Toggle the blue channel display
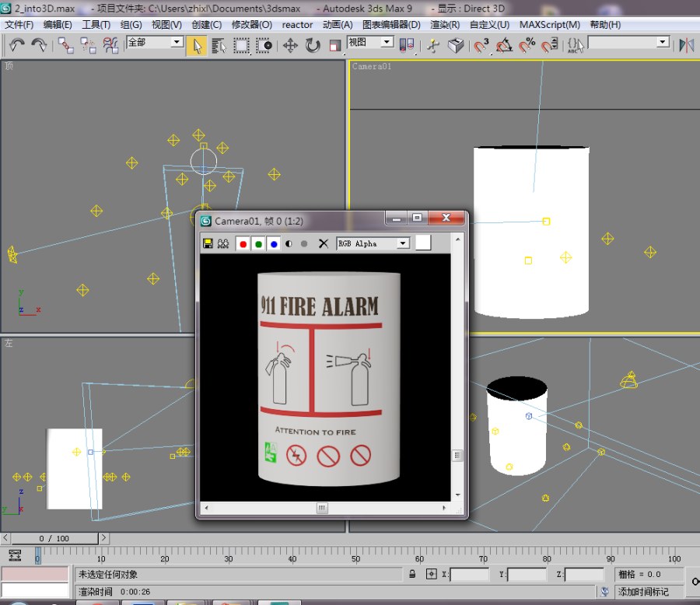The width and height of the screenshot is (700, 605). coord(274,243)
